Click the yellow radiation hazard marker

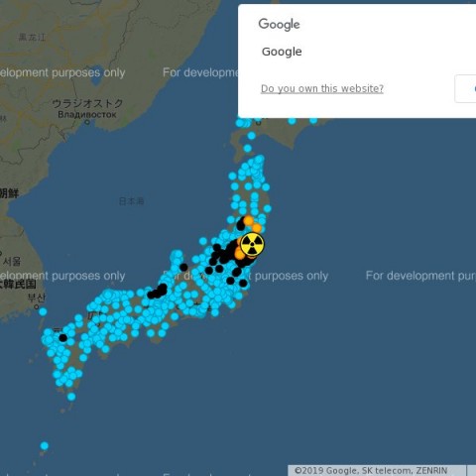click(x=252, y=245)
